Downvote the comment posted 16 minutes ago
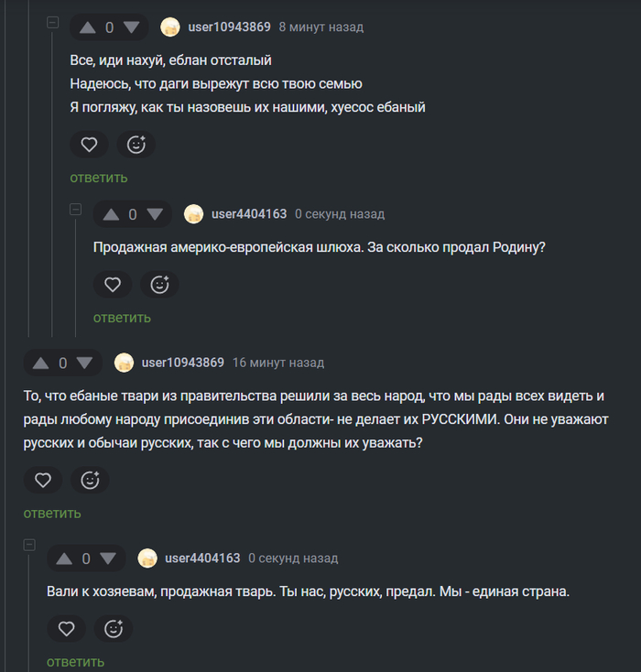641x672 pixels. tap(85, 363)
